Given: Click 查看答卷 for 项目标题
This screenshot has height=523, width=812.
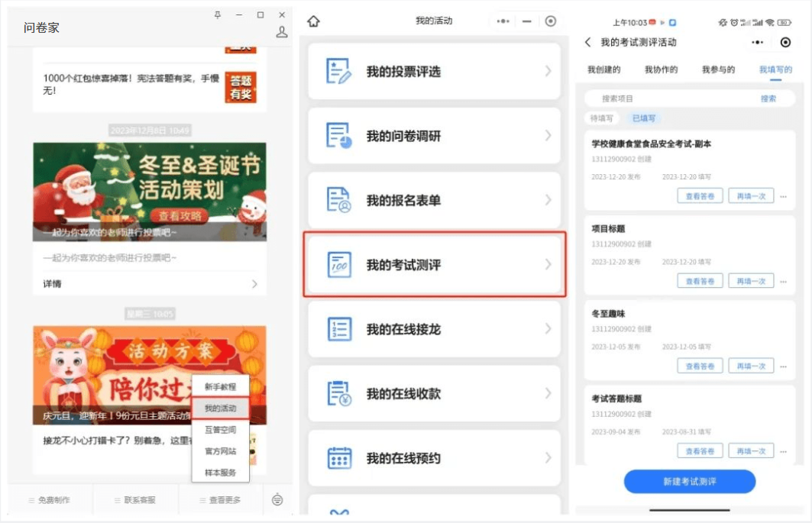Looking at the screenshot, I should coord(700,281).
